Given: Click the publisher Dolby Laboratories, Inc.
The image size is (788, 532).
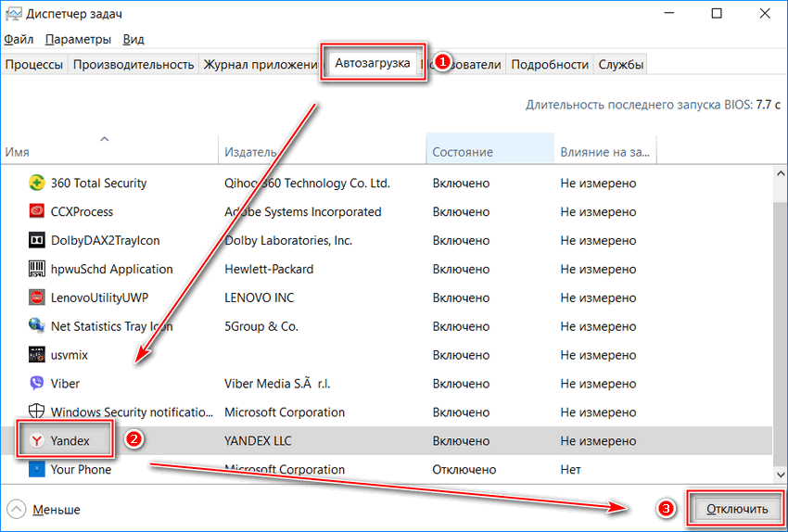Looking at the screenshot, I should [288, 241].
